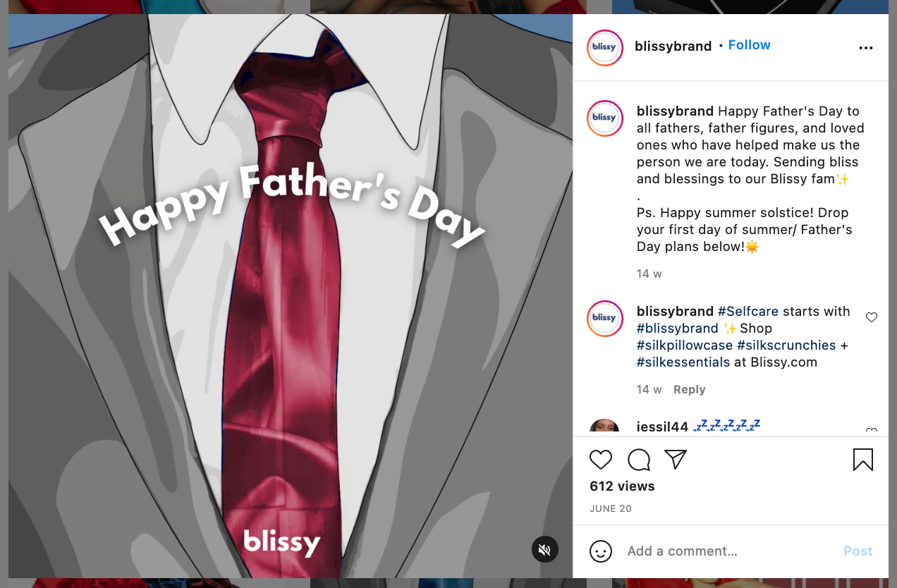Image resolution: width=897 pixels, height=588 pixels.
Task: Share the post via the paper plane icon
Action: coord(676,460)
